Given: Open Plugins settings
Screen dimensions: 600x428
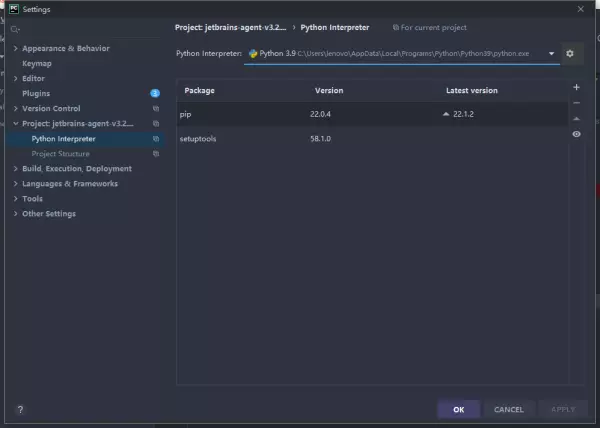Looking at the screenshot, I should [x=36, y=93].
